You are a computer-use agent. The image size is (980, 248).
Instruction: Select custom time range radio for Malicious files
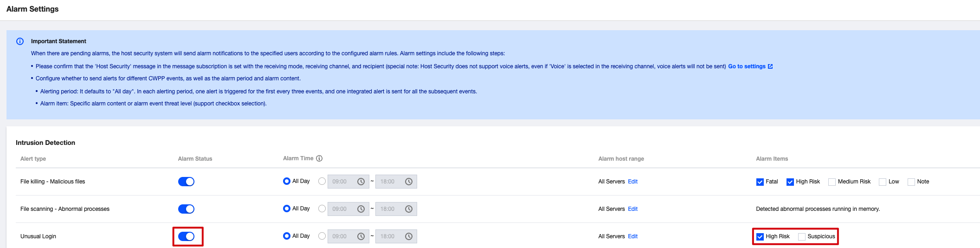point(322,182)
